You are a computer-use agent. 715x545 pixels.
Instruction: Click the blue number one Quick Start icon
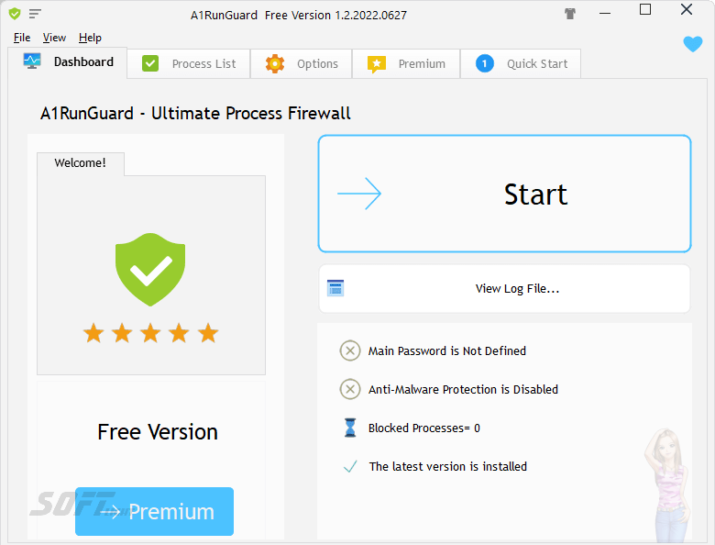(485, 63)
